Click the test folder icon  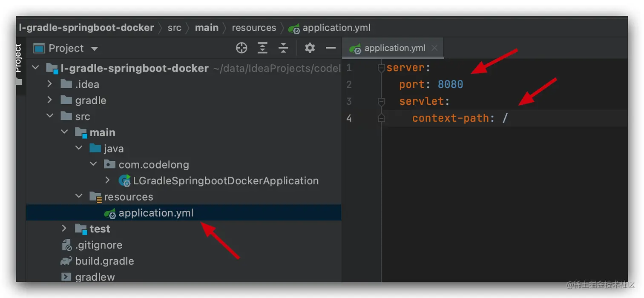click(81, 229)
